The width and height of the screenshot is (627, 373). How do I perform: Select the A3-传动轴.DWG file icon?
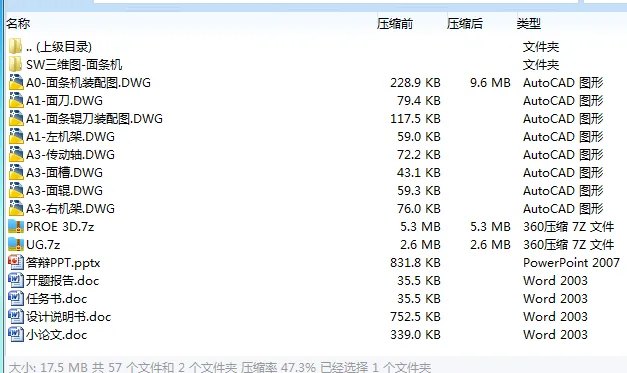16,154
